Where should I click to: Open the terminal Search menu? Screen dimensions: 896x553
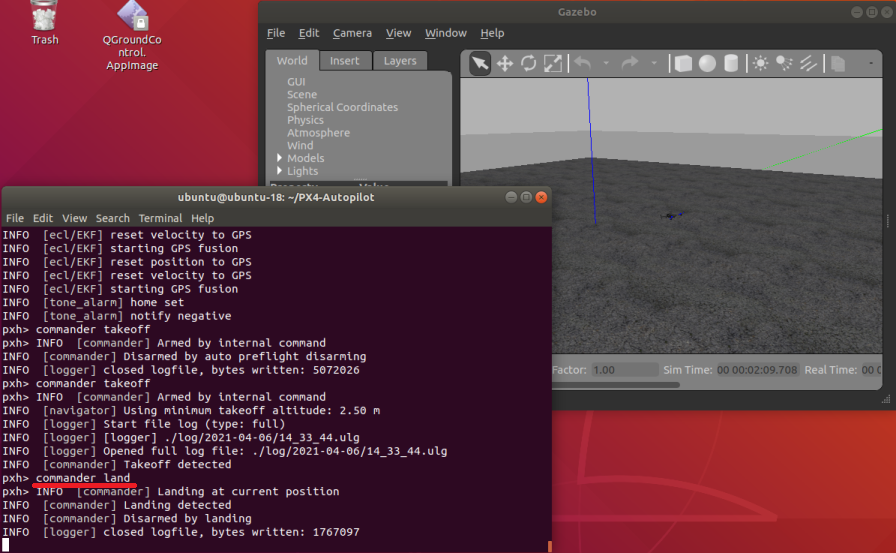(x=113, y=218)
